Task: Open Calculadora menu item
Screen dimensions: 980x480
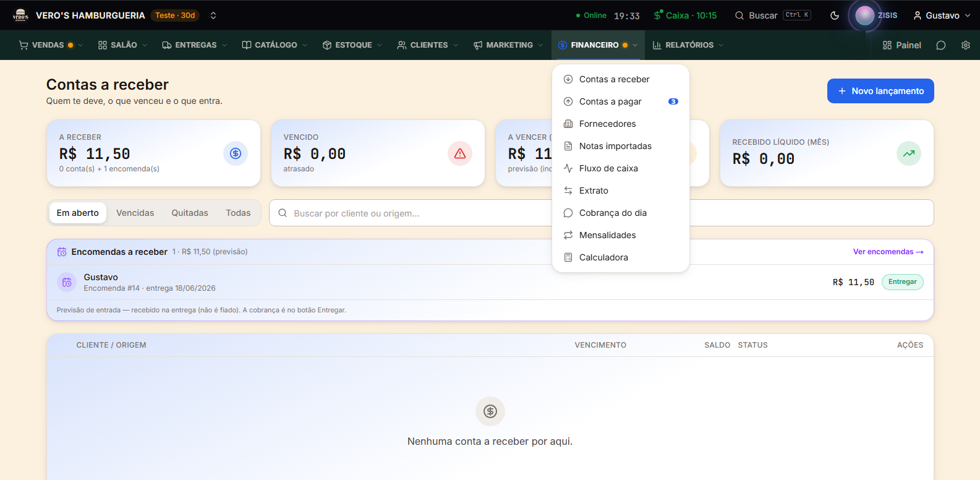Action: (621, 257)
